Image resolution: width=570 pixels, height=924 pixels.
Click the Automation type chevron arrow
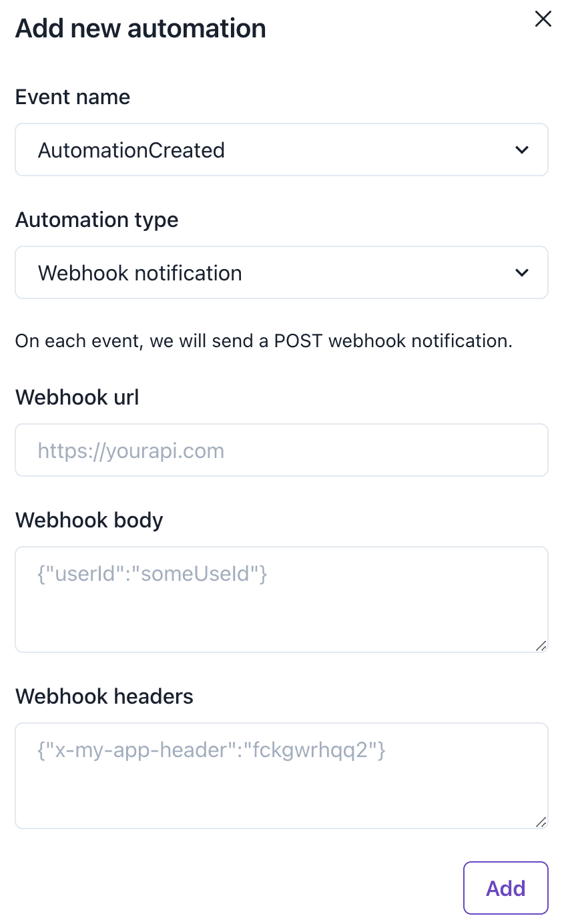tap(522, 273)
